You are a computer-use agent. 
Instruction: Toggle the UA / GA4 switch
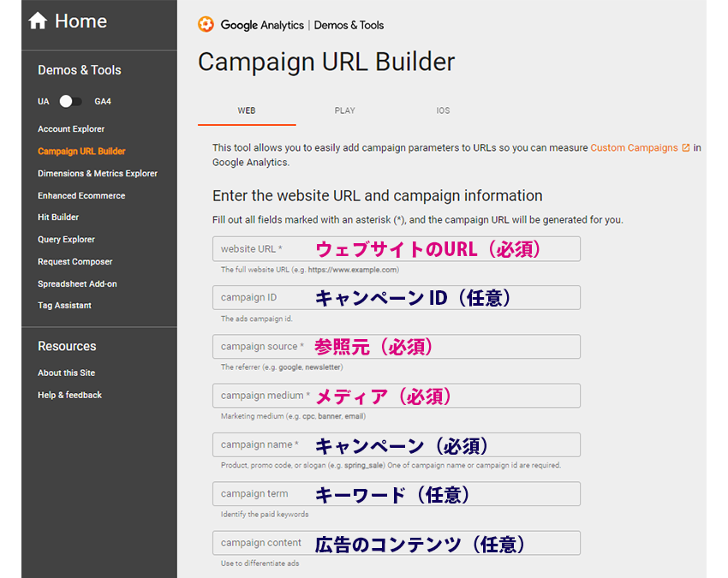click(70, 101)
